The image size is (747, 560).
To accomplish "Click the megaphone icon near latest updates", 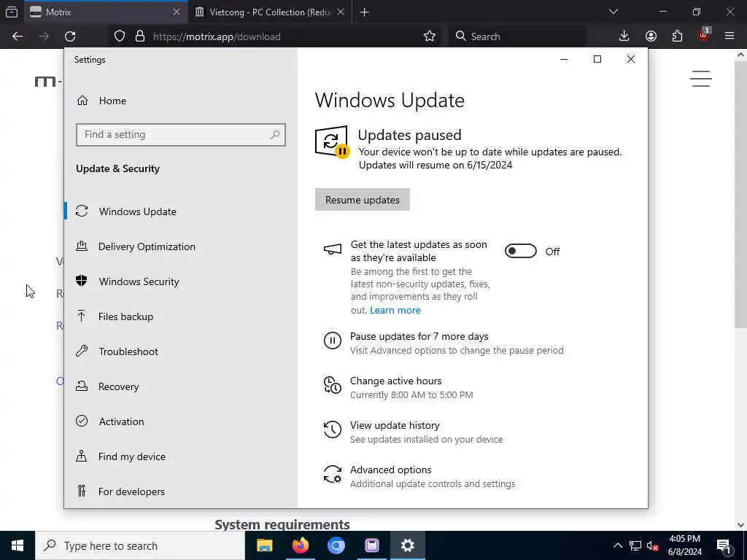I will point(332,249).
